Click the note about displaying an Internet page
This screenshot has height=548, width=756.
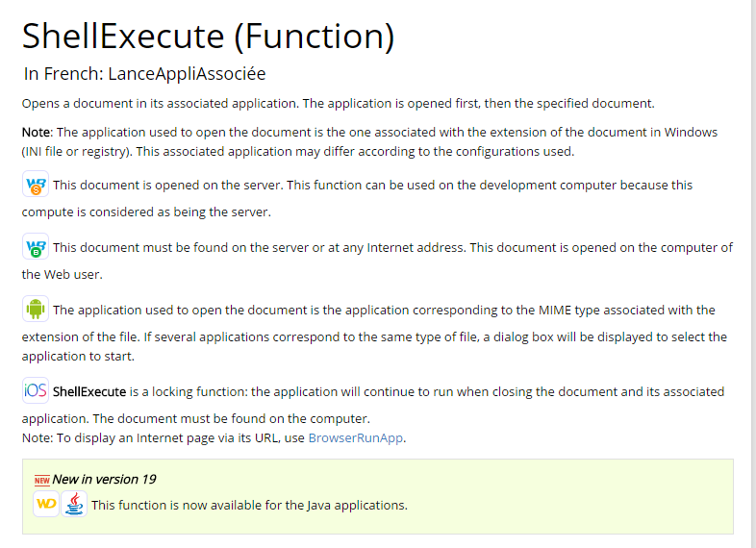click(x=164, y=437)
